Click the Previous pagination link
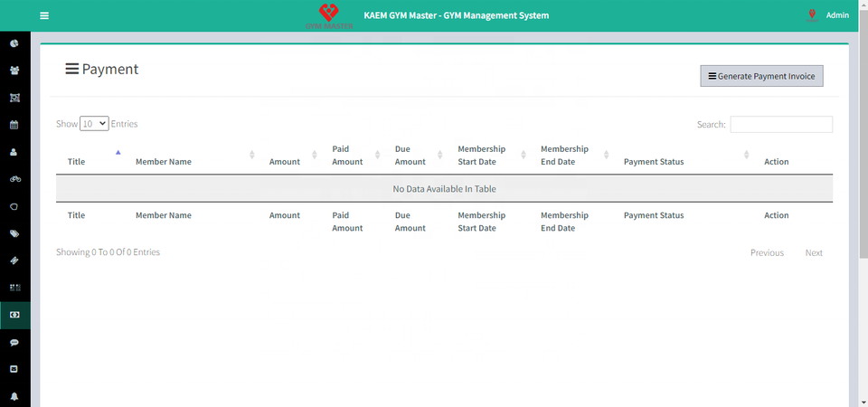Screen dimensions: 868x407 coord(767,253)
